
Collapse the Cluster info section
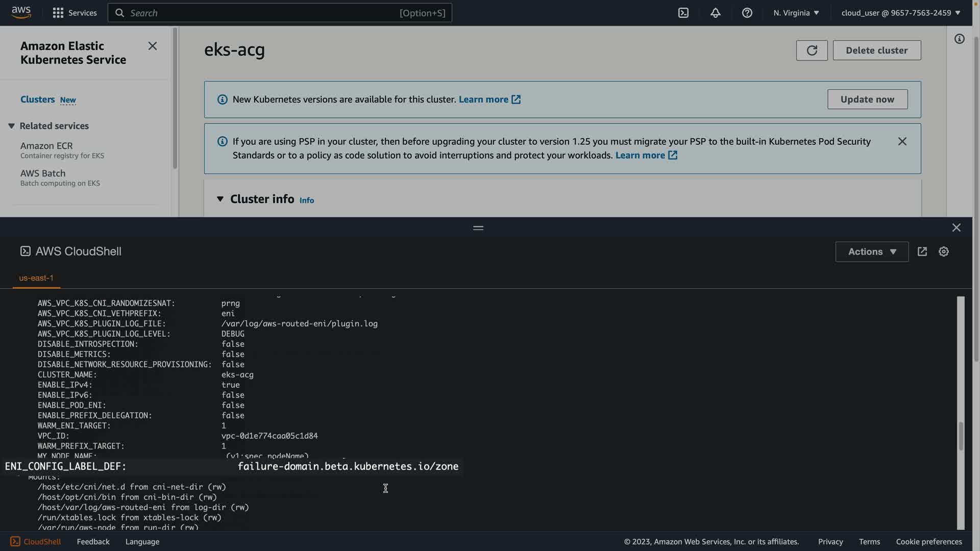tap(220, 199)
